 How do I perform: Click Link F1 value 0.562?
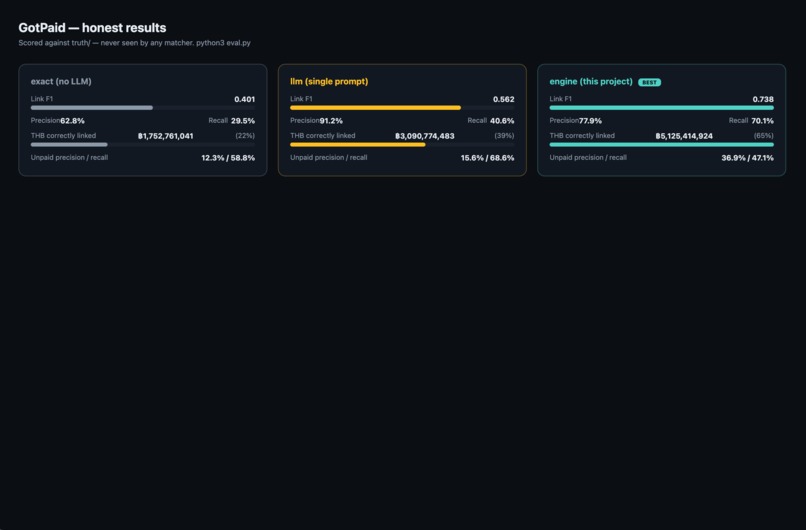(x=504, y=99)
